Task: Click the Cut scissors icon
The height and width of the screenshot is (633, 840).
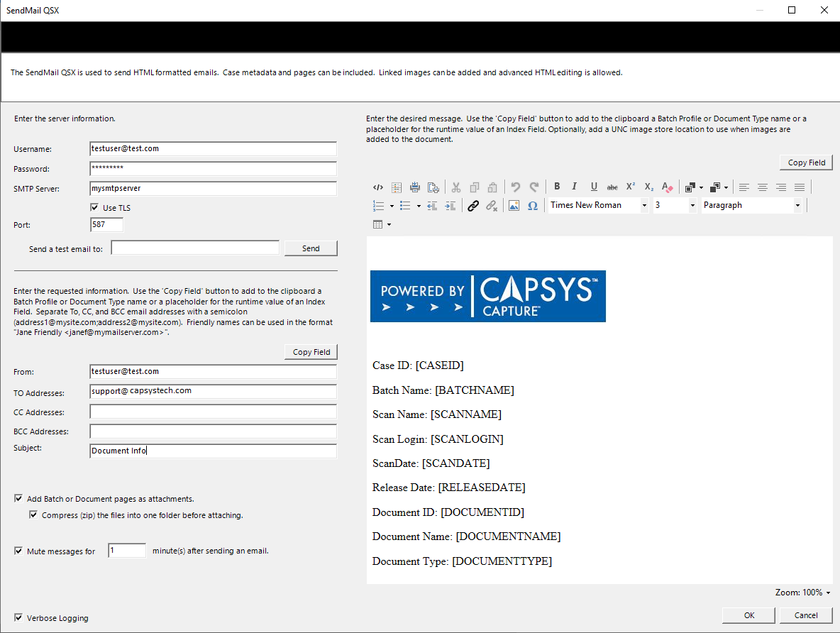Action: 456,187
